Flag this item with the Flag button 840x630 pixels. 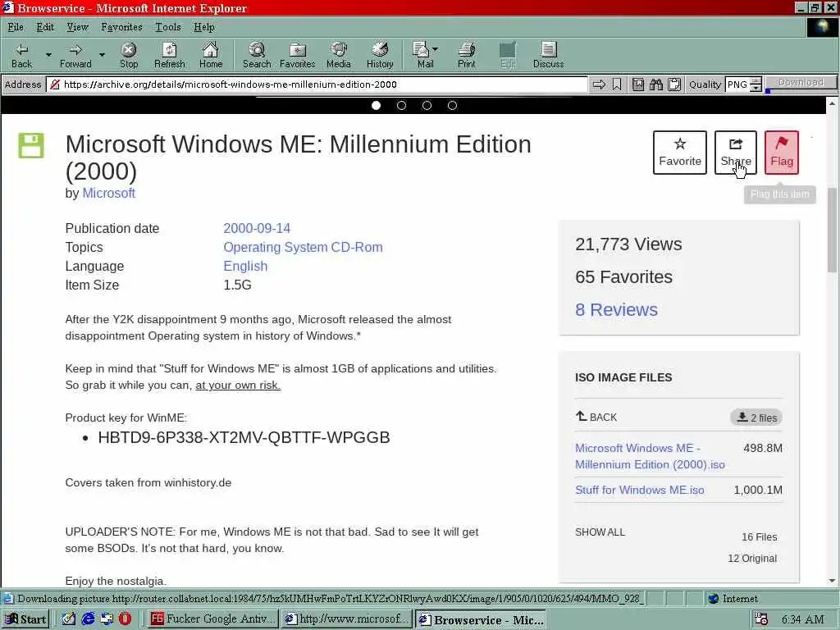(782, 153)
